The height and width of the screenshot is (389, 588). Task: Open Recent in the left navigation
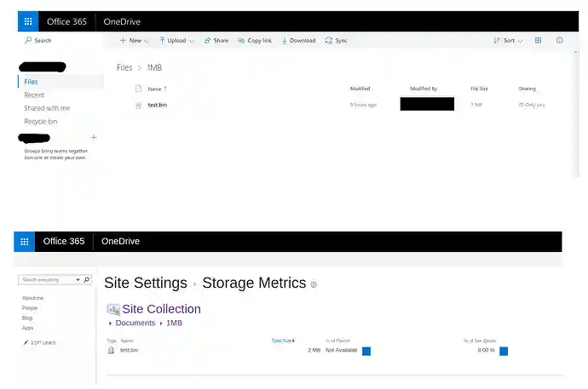click(x=34, y=95)
